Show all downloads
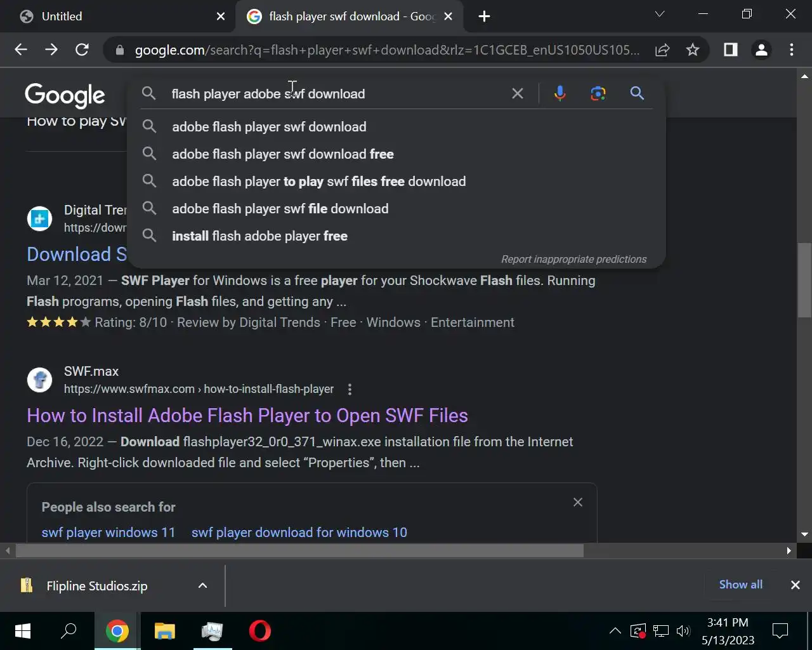 [x=740, y=585]
